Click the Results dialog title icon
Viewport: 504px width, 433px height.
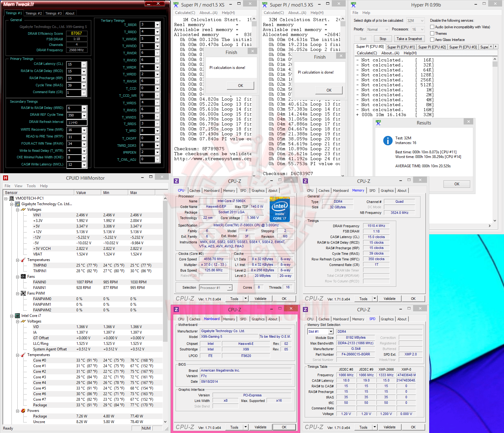[378, 123]
